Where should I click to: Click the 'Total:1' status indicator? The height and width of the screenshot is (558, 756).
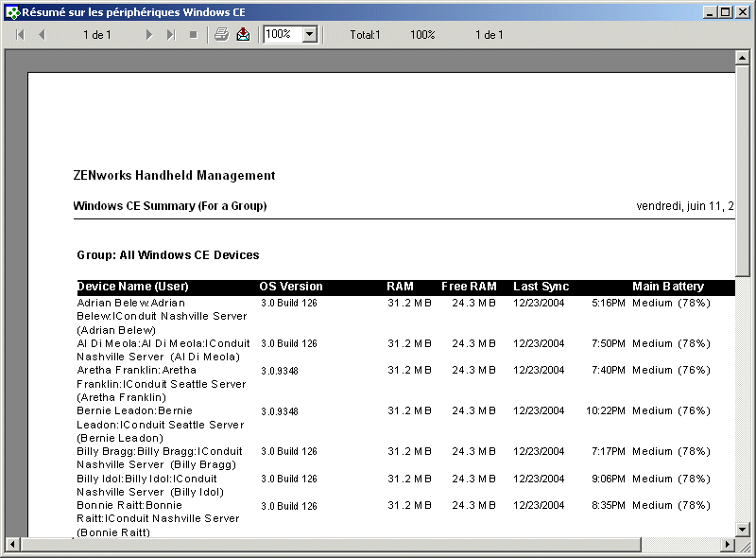[x=365, y=34]
